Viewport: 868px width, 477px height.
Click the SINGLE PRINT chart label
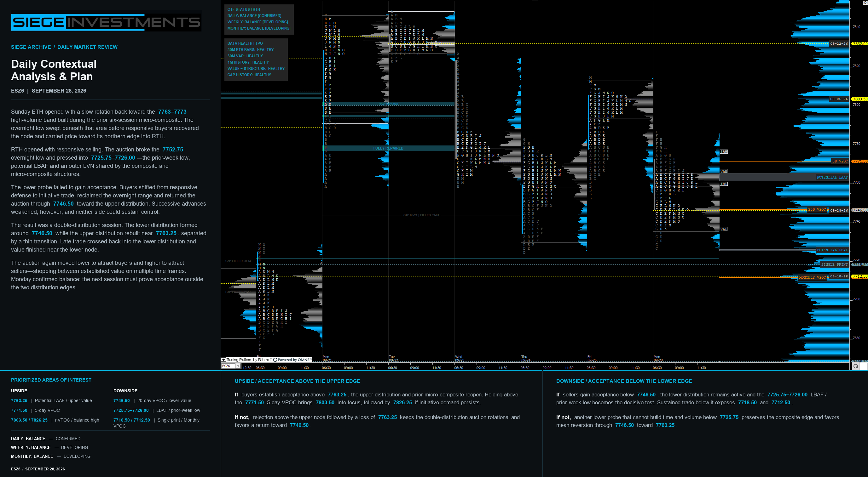click(834, 264)
